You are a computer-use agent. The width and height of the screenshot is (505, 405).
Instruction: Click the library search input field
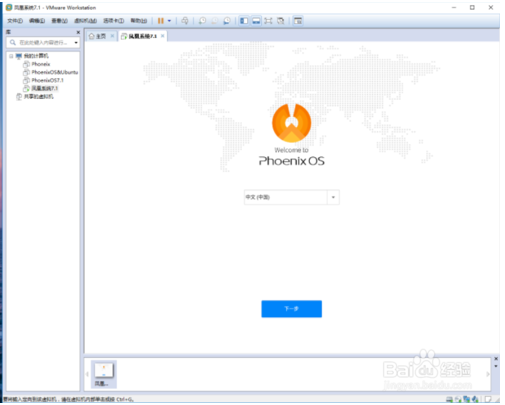click(x=43, y=42)
